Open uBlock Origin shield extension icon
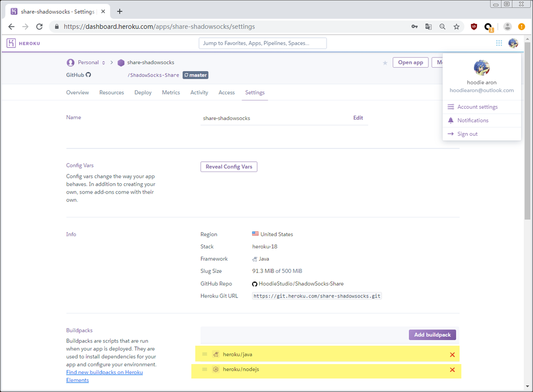Screen dimensions: 533x392 click(474, 26)
